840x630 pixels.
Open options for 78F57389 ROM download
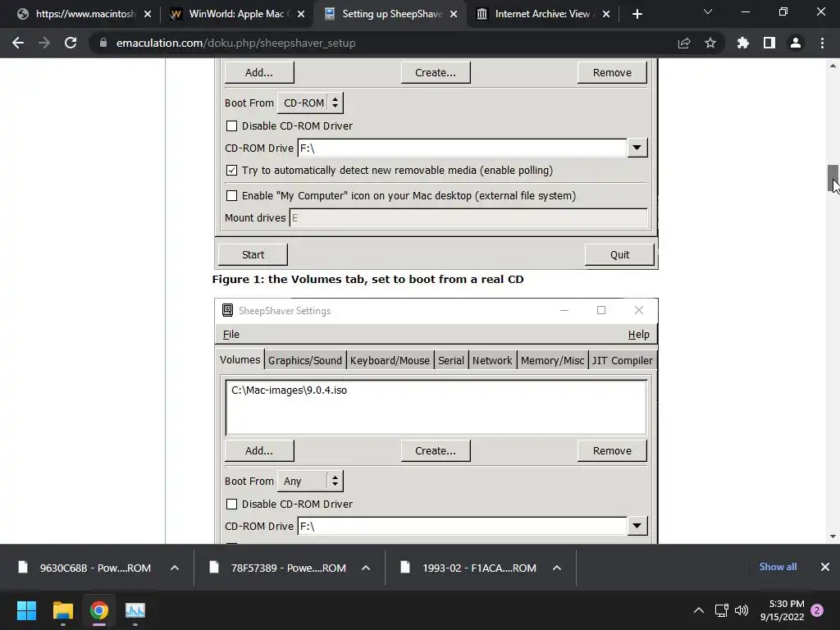[366, 568]
